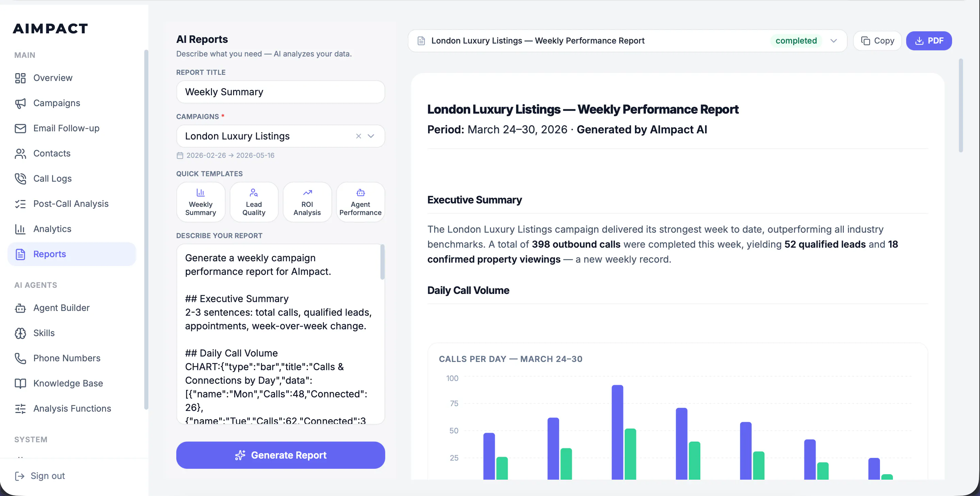Click the Executive Summary heading
This screenshot has height=496, width=980.
point(474,200)
